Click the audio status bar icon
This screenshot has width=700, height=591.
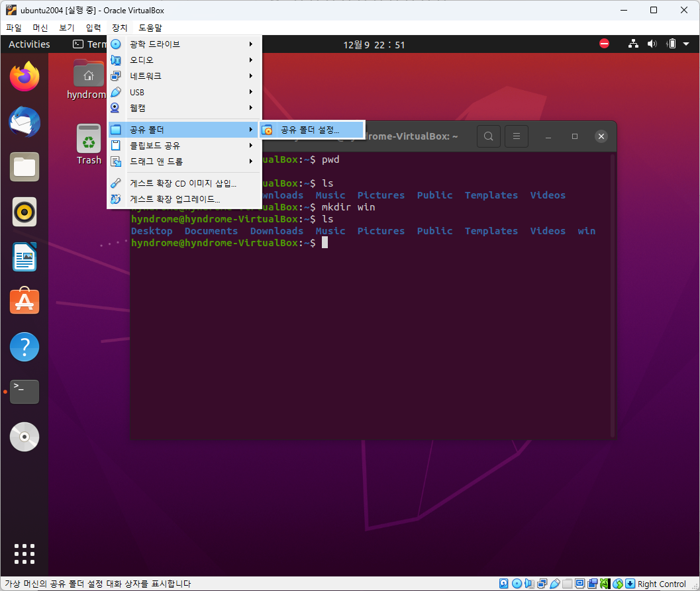pyautogui.click(x=529, y=584)
